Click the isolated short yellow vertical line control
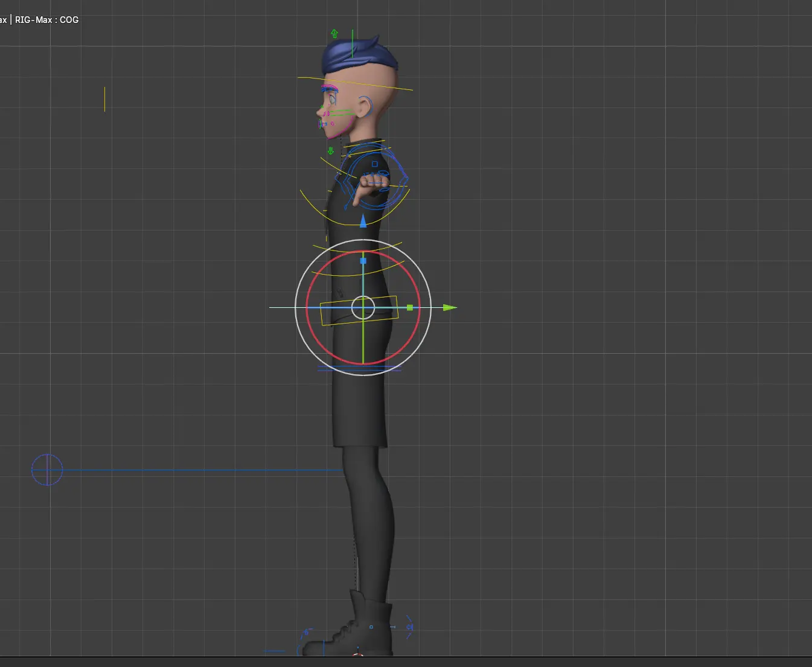 (x=104, y=99)
